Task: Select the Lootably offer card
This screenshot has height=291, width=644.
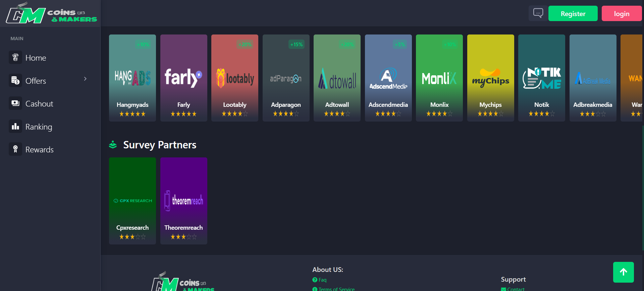Action: [x=234, y=78]
